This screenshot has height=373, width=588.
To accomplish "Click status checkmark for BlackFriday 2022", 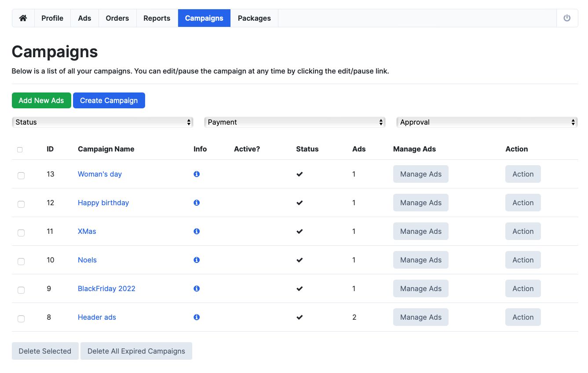I will [x=299, y=288].
